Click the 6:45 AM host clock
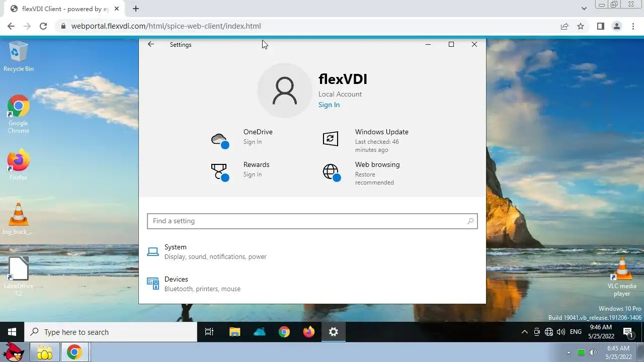 pyautogui.click(x=618, y=348)
